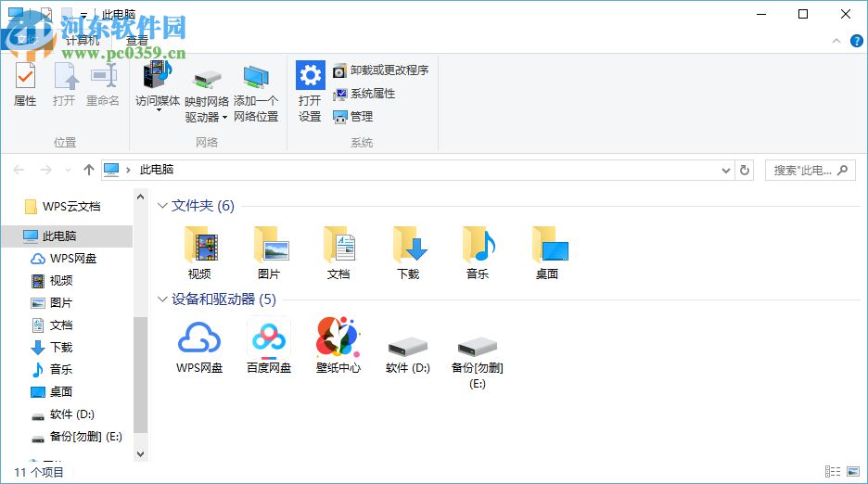Viewport: 868px width, 484px height.
Task: Open Help via the question mark icon
Action: coord(856,41)
